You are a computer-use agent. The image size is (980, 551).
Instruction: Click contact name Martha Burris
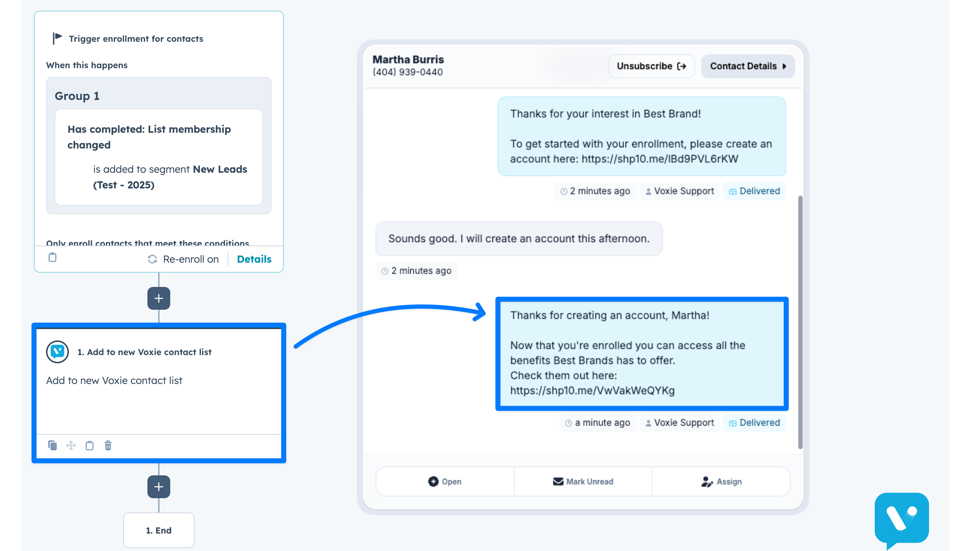[x=408, y=59]
